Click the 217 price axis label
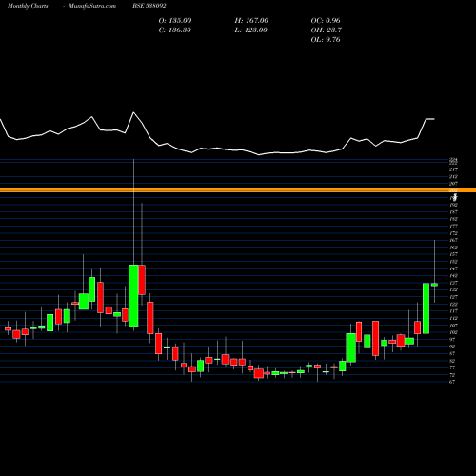The image size is (476, 476). (453, 169)
